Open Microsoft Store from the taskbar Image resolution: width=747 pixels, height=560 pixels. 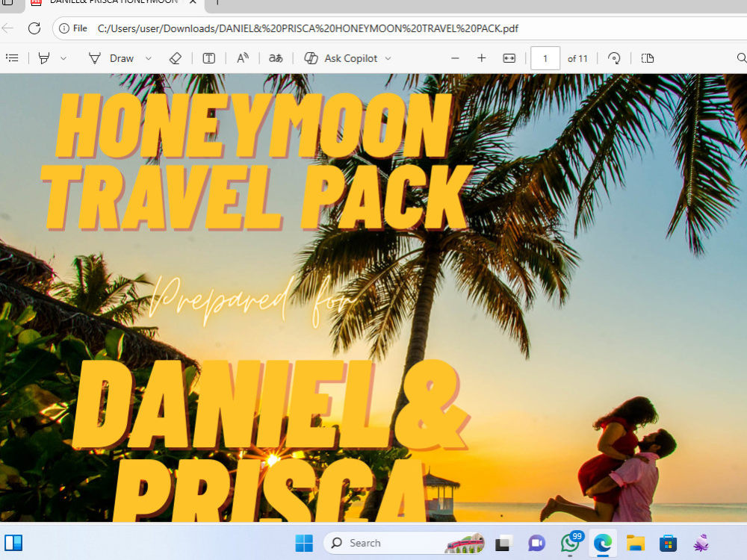pyautogui.click(x=668, y=543)
